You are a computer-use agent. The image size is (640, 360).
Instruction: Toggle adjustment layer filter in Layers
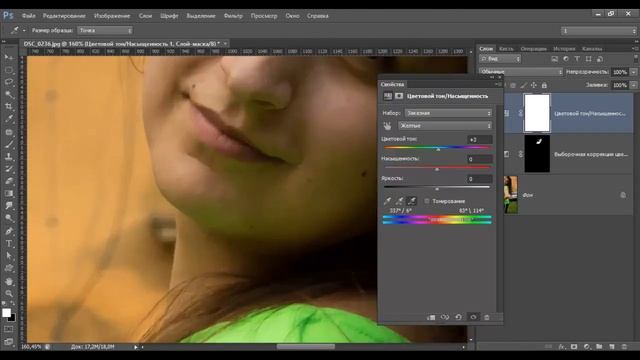tap(566, 59)
